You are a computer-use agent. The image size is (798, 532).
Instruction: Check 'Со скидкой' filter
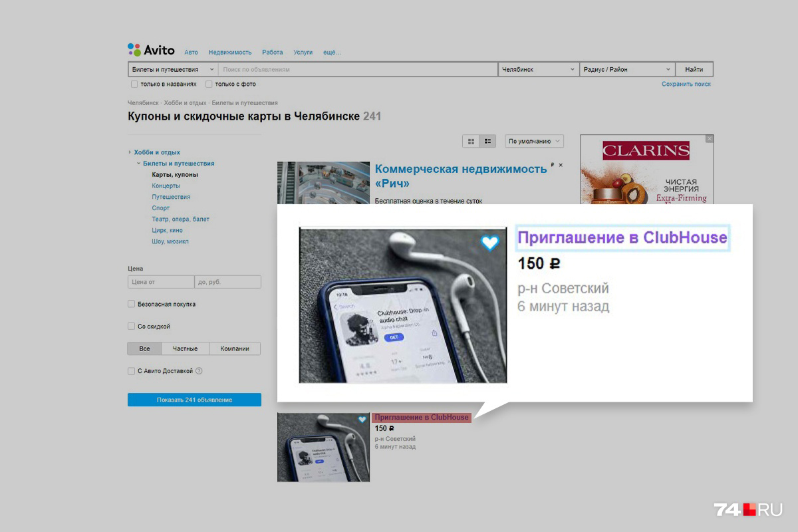coord(131,327)
